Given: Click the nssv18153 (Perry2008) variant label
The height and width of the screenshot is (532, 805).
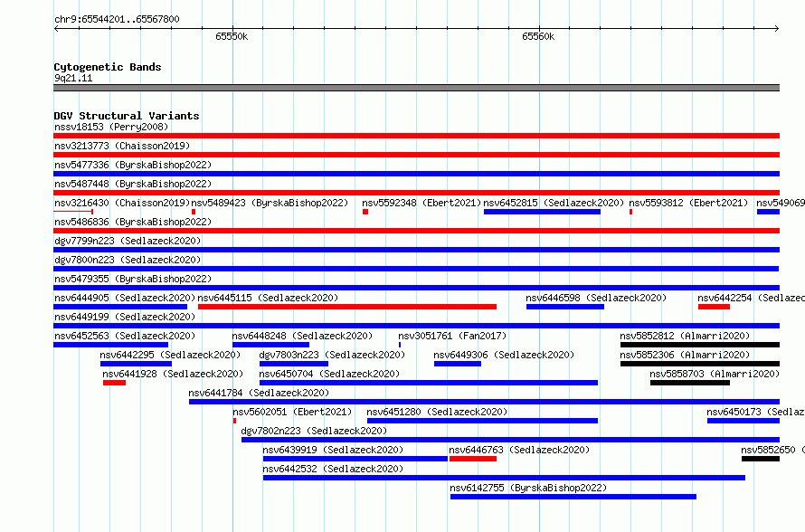Looking at the screenshot, I should click(x=111, y=127).
